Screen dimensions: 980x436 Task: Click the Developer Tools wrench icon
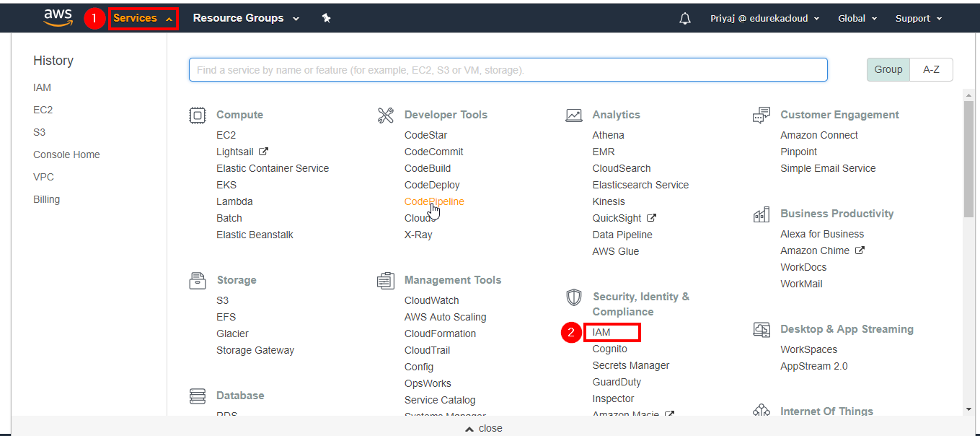(x=386, y=115)
